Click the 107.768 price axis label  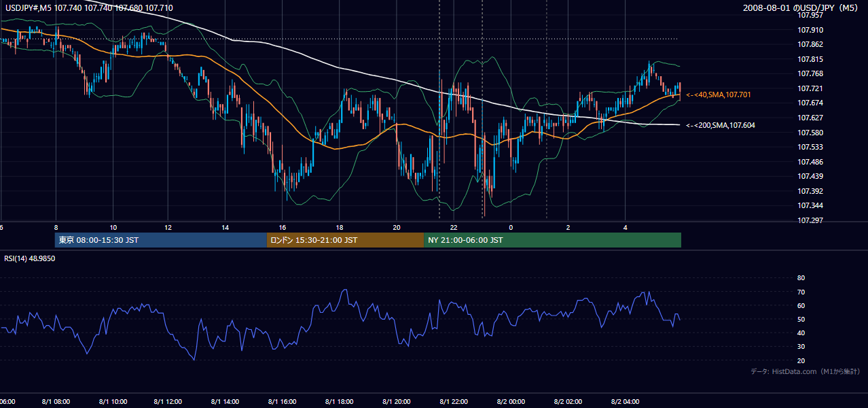(810, 73)
